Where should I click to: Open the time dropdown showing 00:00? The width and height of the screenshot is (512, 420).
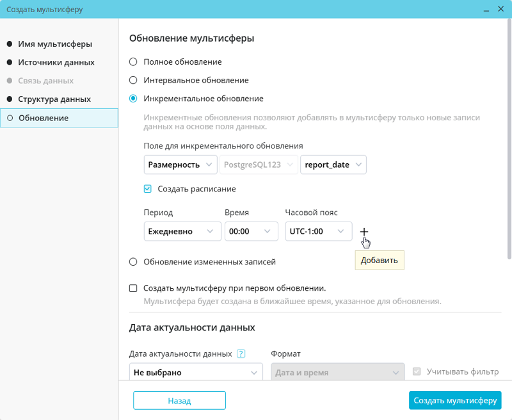click(x=251, y=231)
